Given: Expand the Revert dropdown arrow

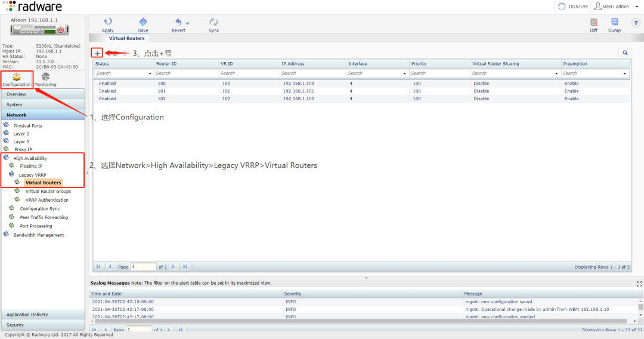Looking at the screenshot, I should coord(188,23).
